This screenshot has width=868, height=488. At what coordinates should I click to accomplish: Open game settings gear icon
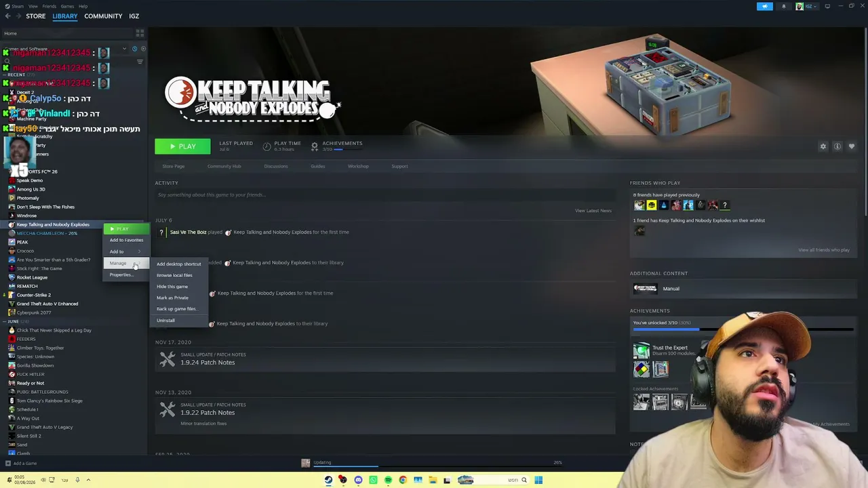click(823, 146)
